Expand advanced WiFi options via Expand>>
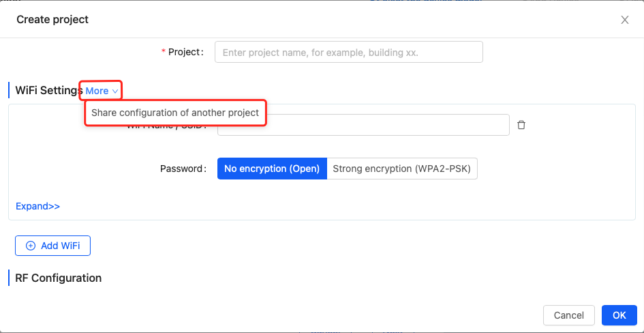The height and width of the screenshot is (333, 644). [37, 206]
